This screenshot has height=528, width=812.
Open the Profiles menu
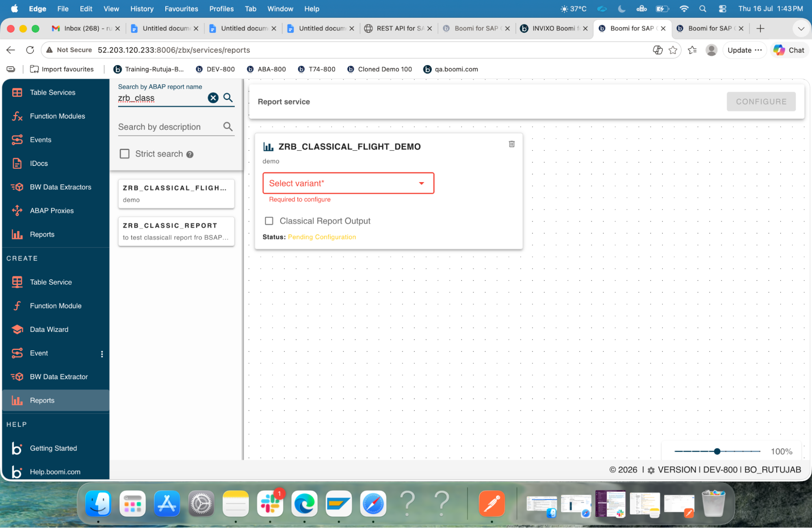point(221,9)
